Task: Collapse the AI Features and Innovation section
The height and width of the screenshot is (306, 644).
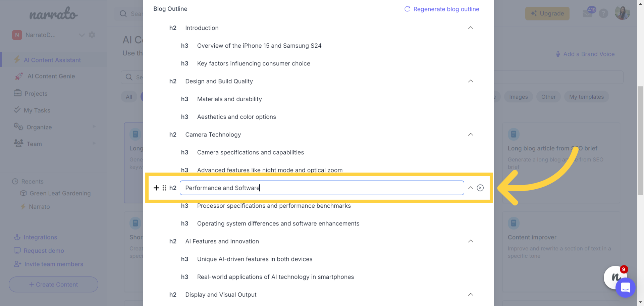Action: click(471, 241)
